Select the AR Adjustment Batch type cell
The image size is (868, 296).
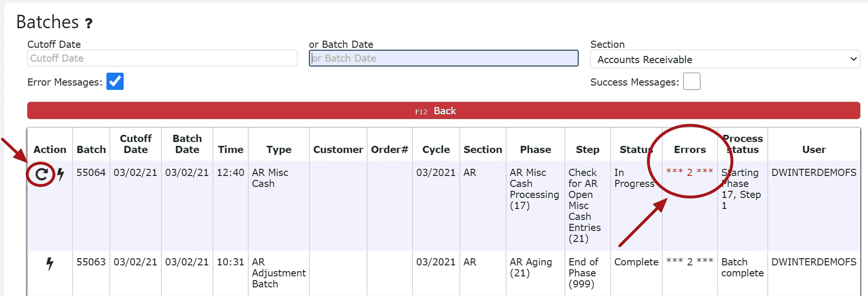pyautogui.click(x=279, y=273)
